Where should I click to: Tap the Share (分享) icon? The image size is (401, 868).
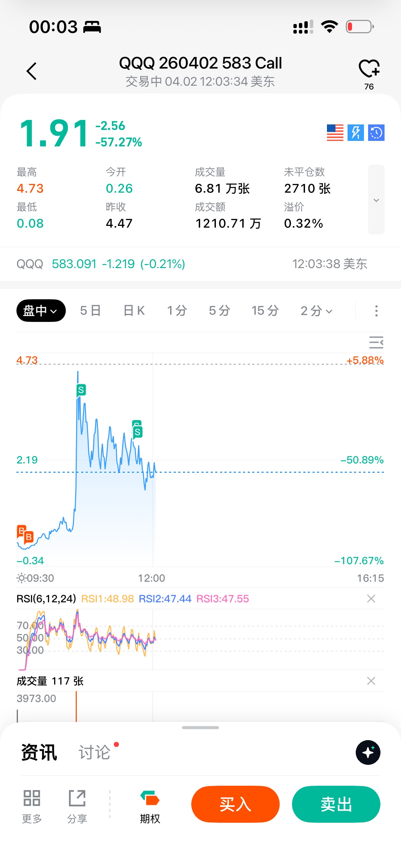(x=77, y=805)
